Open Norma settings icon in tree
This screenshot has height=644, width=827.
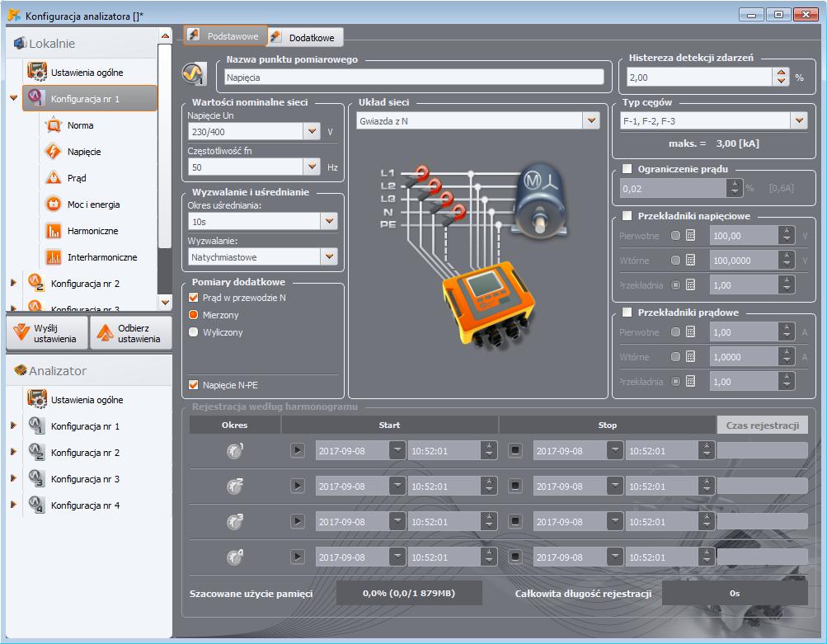point(54,125)
